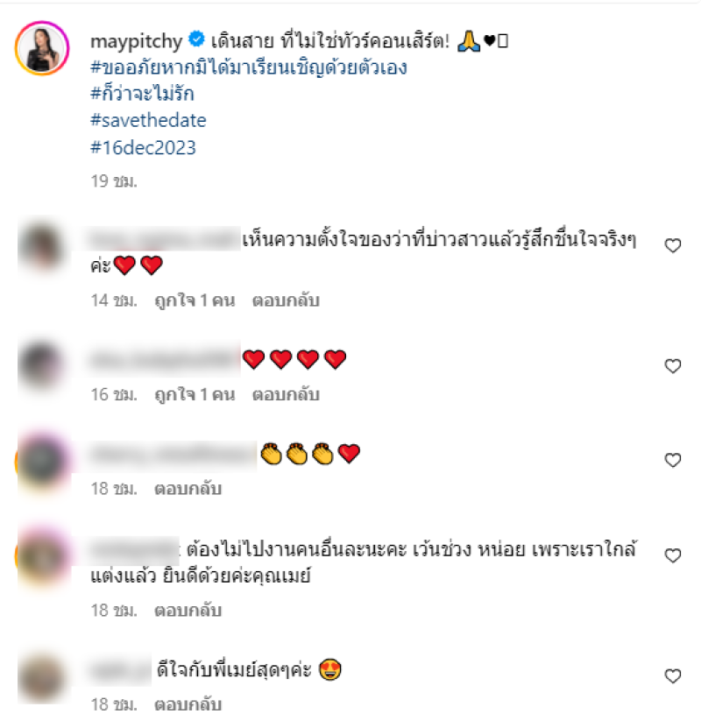Open the first commenter's blurred avatar
701x728 pixels.
pos(42,246)
